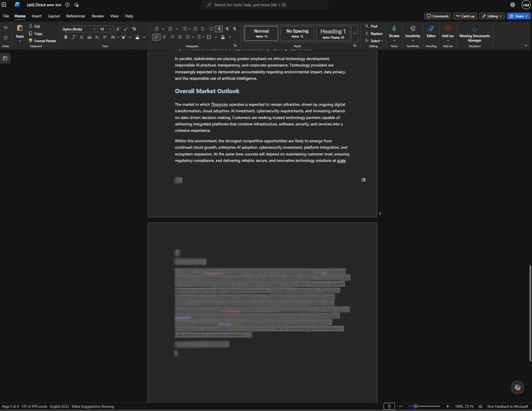Expand bullet list style dropdown
This screenshot has height=411, width=532.
coord(163,29)
